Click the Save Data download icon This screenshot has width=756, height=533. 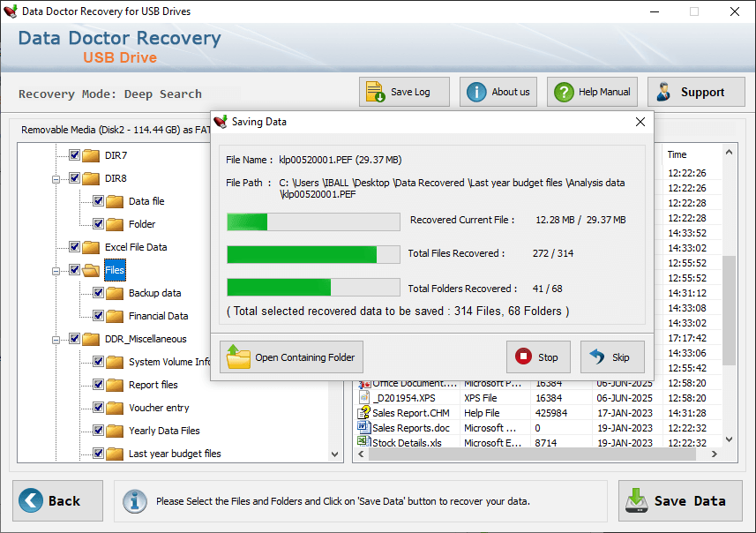(636, 500)
